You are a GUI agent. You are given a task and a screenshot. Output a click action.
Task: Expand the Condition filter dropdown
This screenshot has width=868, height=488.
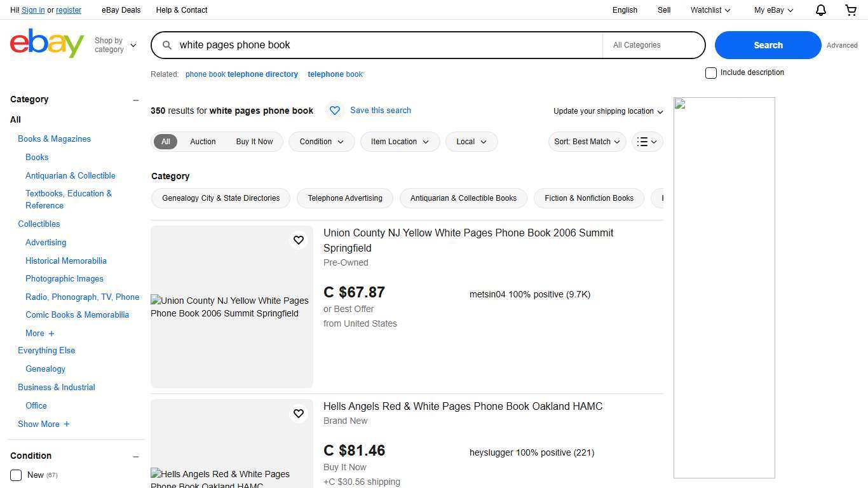click(x=321, y=141)
